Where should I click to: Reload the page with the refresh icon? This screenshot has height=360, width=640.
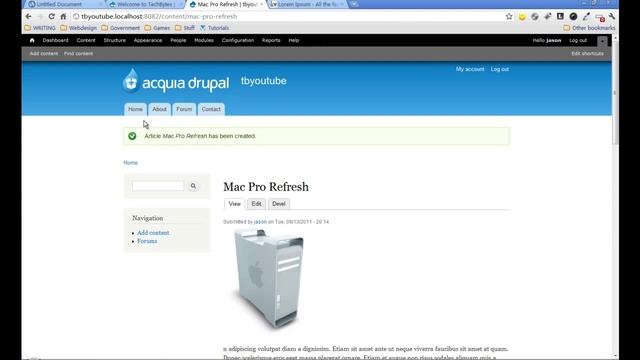[51, 16]
